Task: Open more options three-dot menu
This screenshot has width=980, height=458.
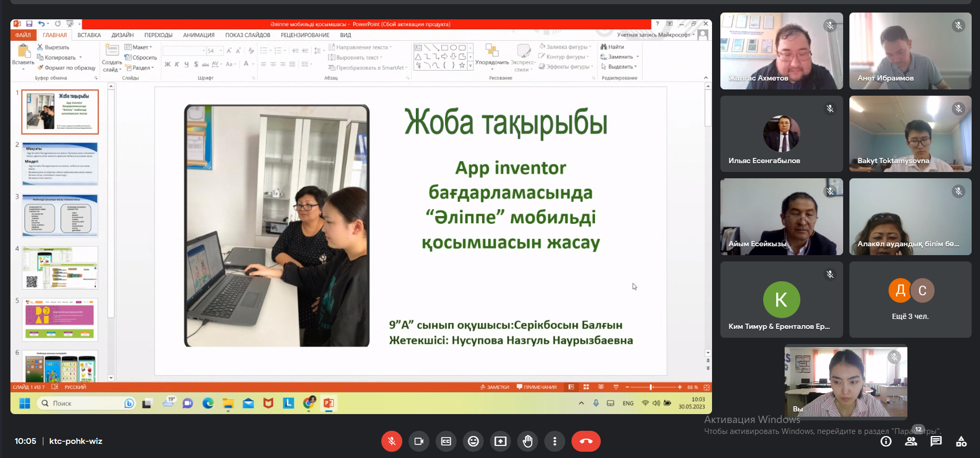Action: [555, 441]
